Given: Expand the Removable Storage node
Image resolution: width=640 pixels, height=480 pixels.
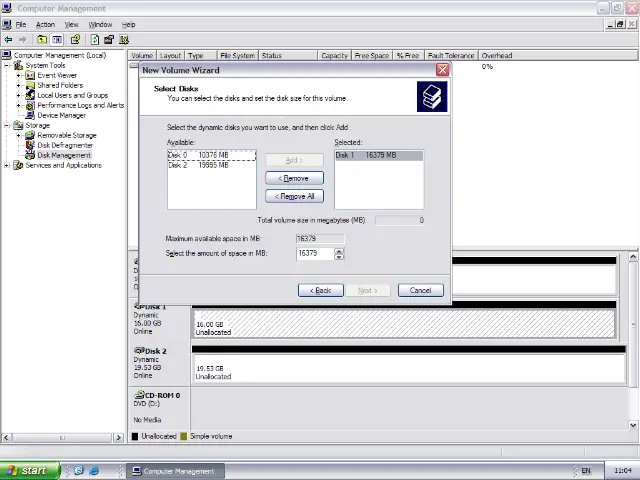Looking at the screenshot, I should pos(18,136).
